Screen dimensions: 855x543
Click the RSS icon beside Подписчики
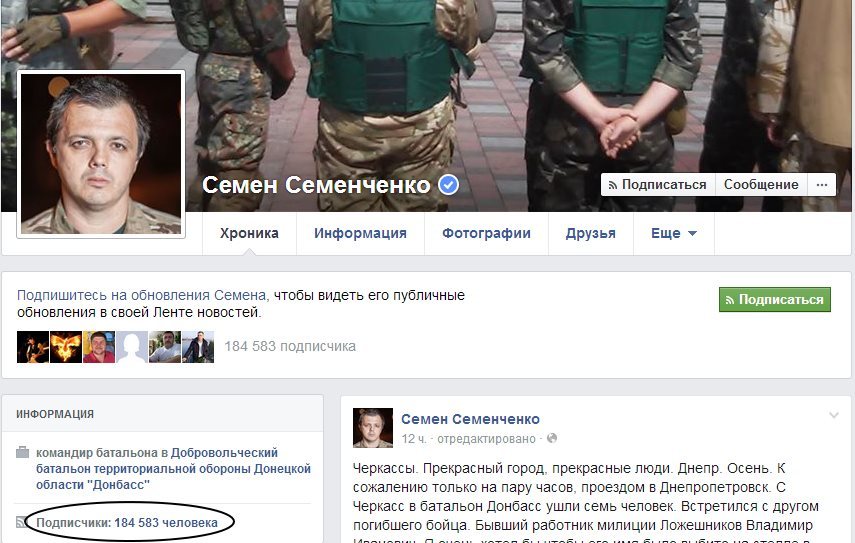(x=22, y=522)
